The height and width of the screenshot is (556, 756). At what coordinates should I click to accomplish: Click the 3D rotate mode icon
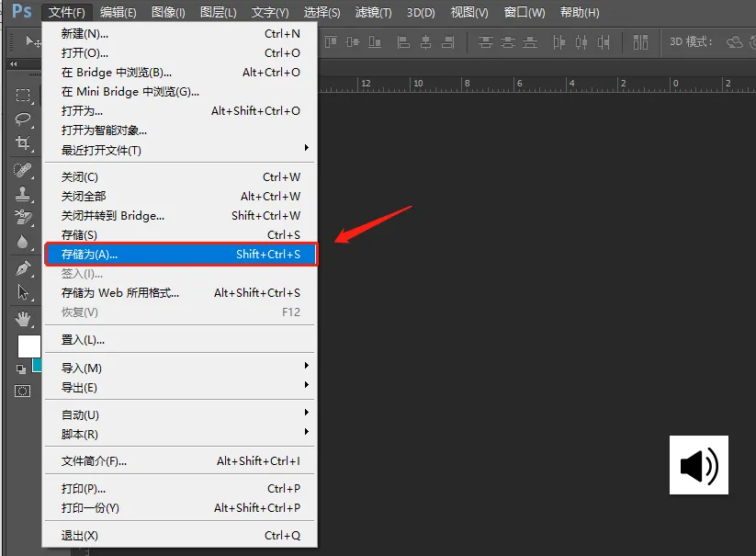pyautogui.click(x=735, y=42)
